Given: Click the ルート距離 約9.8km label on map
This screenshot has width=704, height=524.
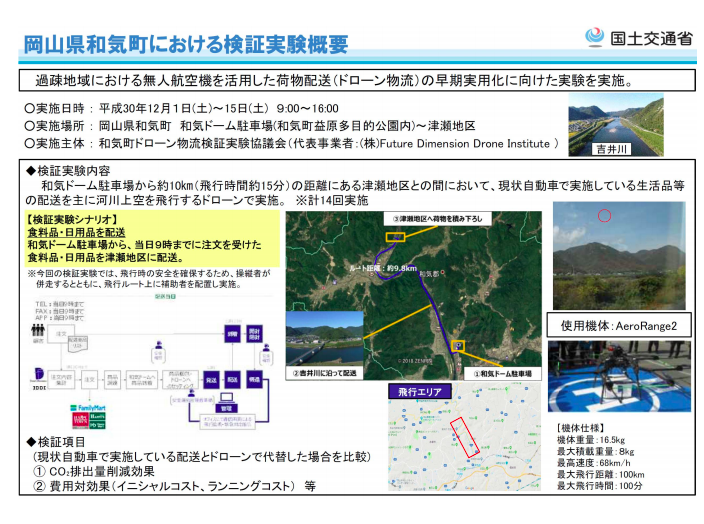Looking at the screenshot, I should [383, 268].
